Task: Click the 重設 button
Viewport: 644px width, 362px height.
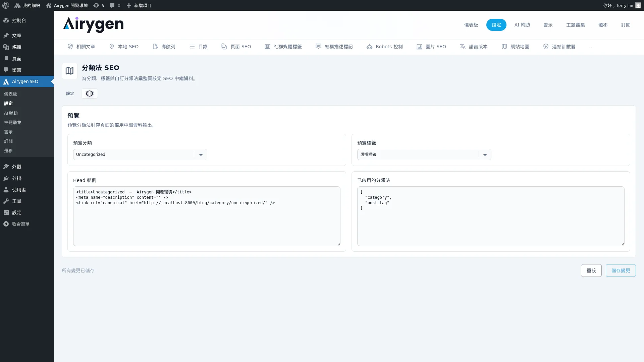Action: point(591,270)
